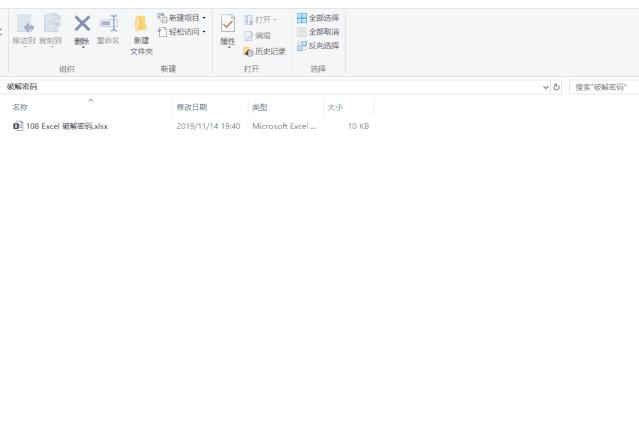639x432 pixels.
Task: Click the file size 10 KB
Action: click(x=358, y=126)
